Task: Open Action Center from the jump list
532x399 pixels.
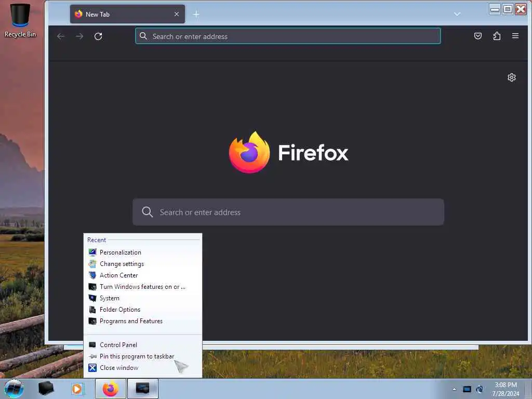Action: click(142, 275)
